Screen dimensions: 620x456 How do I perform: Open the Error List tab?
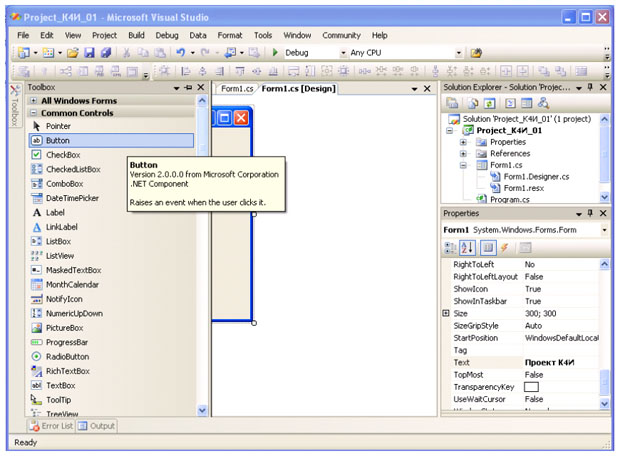tap(52, 426)
